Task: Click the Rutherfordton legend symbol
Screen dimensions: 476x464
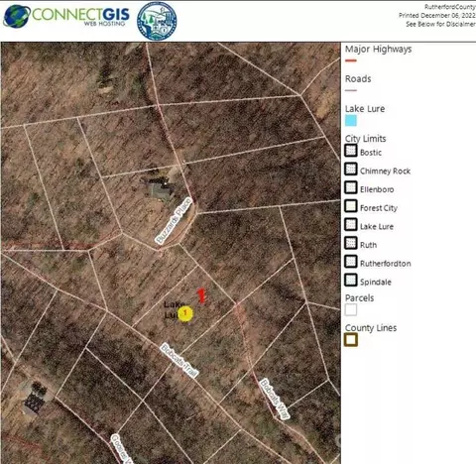Action: (x=351, y=262)
